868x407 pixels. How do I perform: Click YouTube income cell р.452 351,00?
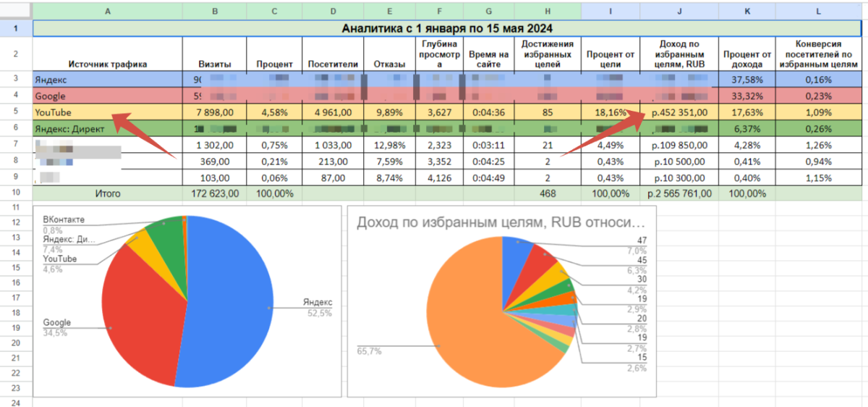679,112
